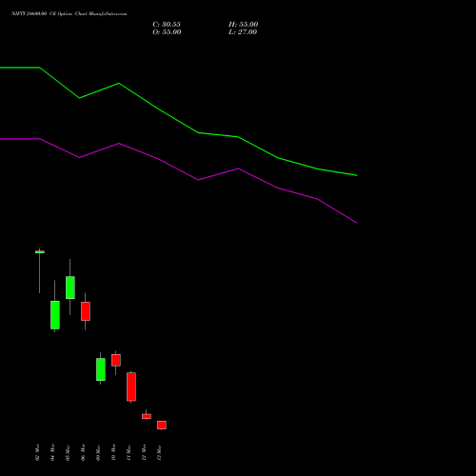The height and width of the screenshot is (476, 476).
Task: Select the 06 Mar red candlestick
Action: tap(86, 311)
